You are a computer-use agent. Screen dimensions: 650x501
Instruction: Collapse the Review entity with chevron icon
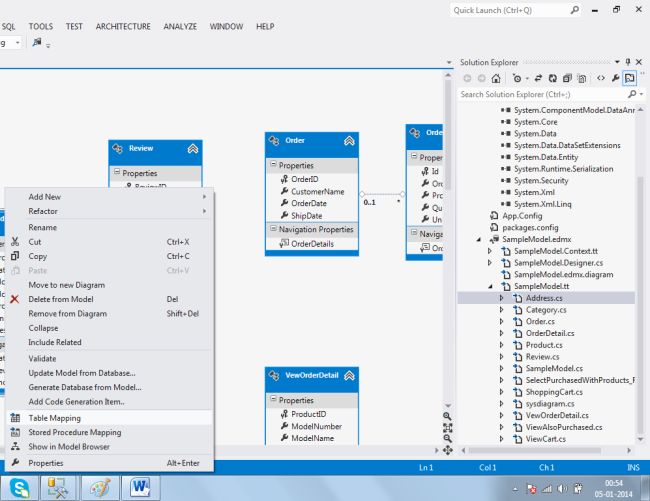(193, 148)
